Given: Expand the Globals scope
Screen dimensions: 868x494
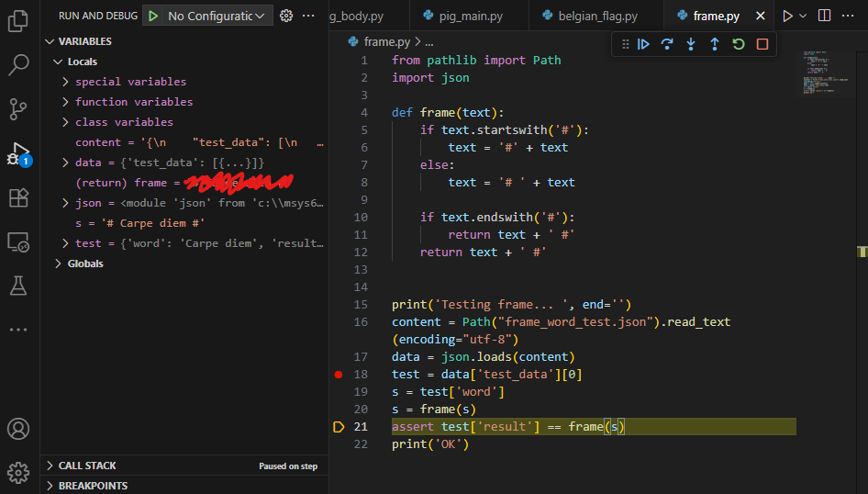Looking at the screenshot, I should pos(58,264).
